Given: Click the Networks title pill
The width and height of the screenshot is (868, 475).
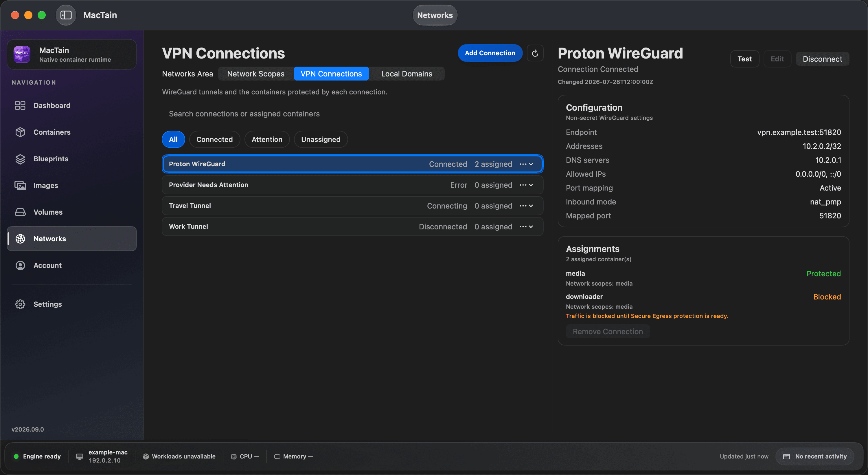Looking at the screenshot, I should [435, 15].
